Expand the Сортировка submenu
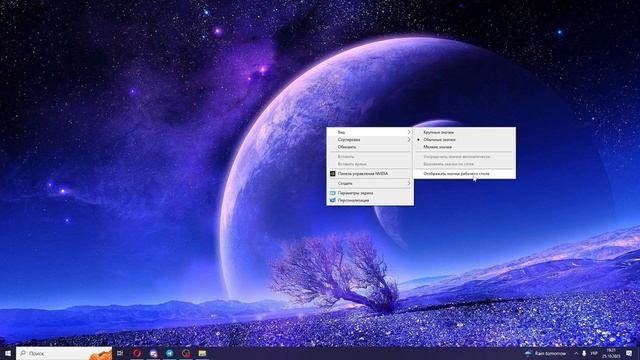Image resolution: width=640 pixels, height=360 pixels. (x=370, y=140)
